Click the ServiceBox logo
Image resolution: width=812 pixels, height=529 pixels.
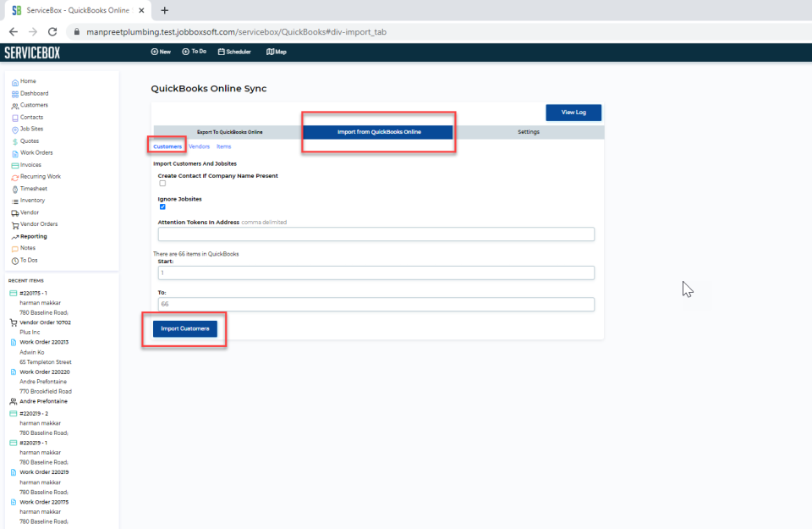click(x=32, y=52)
